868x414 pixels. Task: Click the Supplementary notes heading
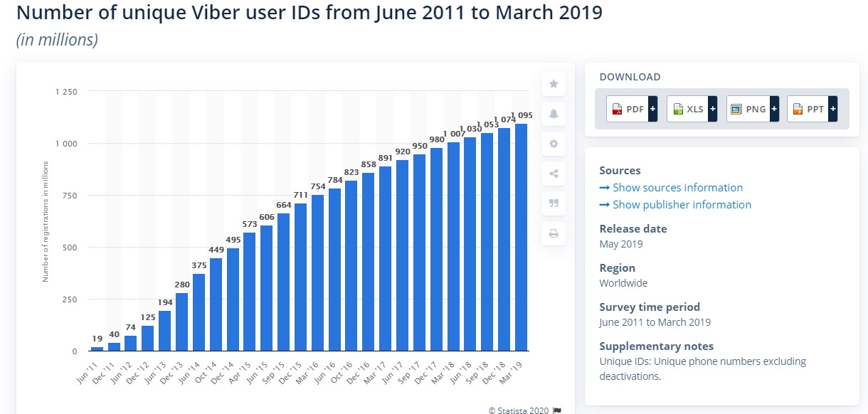click(656, 346)
